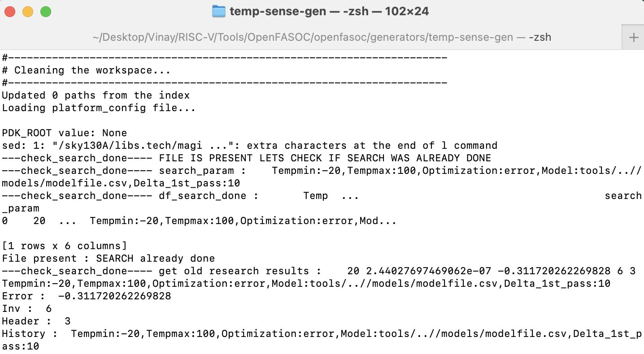Click the window title temp-sense-gen — -zsh

coord(327,11)
